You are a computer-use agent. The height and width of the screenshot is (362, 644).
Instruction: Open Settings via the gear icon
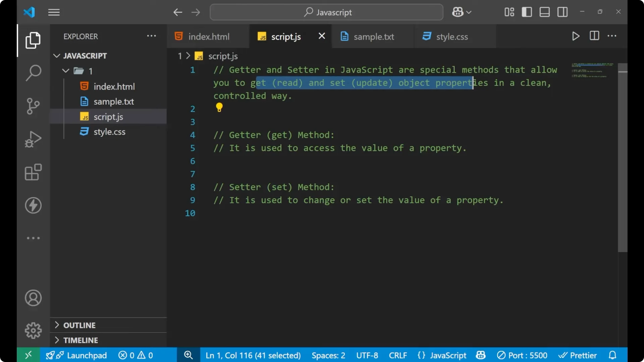point(33,330)
